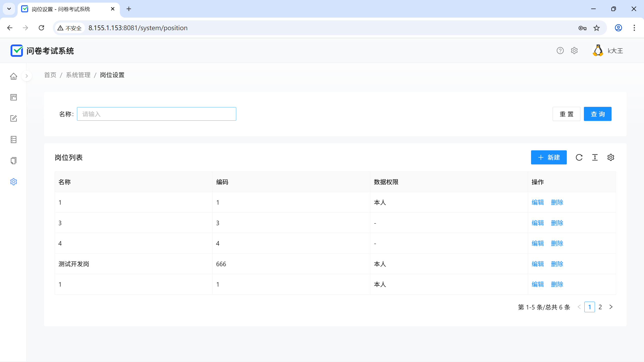Image resolution: width=644 pixels, height=362 pixels.
Task: Click 删除 link for row with code 3
Action: pyautogui.click(x=557, y=223)
